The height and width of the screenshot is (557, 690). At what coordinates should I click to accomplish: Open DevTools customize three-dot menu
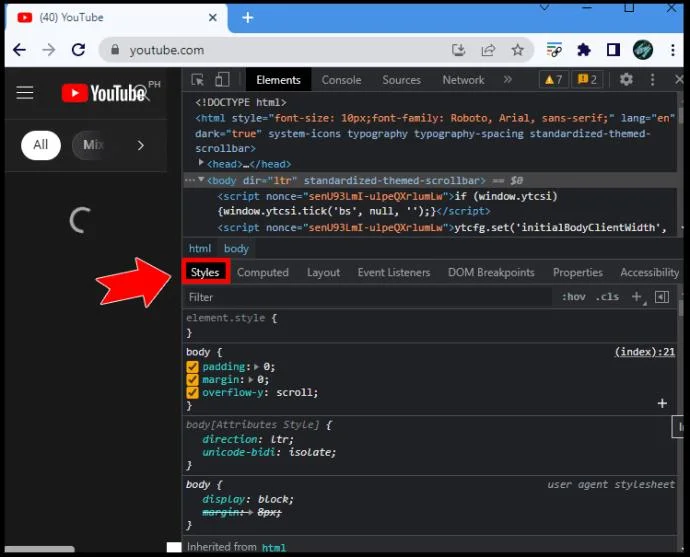[x=652, y=80]
